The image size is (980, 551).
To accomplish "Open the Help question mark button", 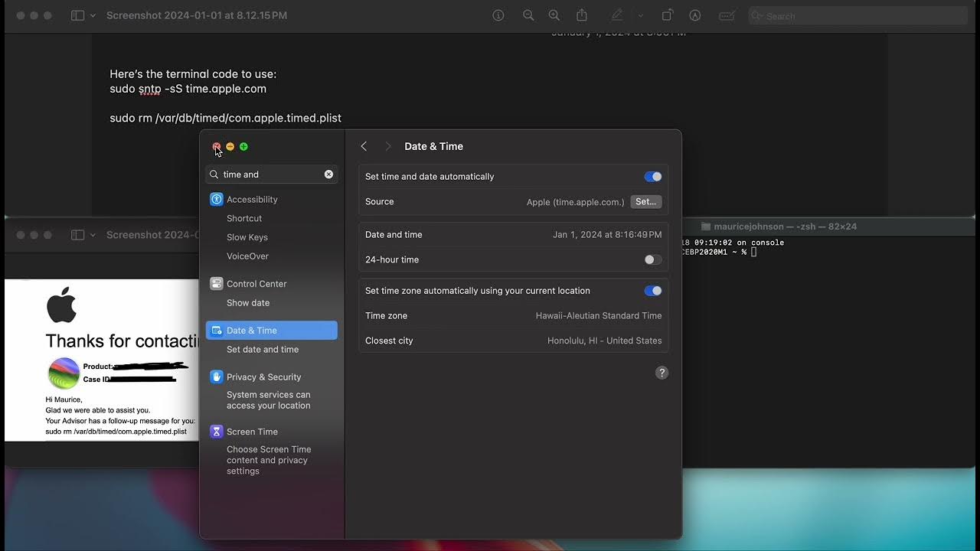I will pyautogui.click(x=662, y=373).
